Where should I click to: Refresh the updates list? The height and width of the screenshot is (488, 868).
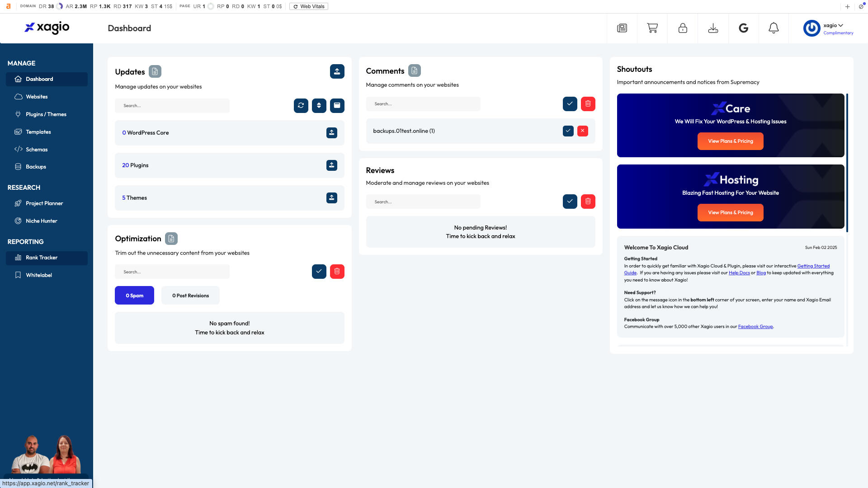pos(301,105)
